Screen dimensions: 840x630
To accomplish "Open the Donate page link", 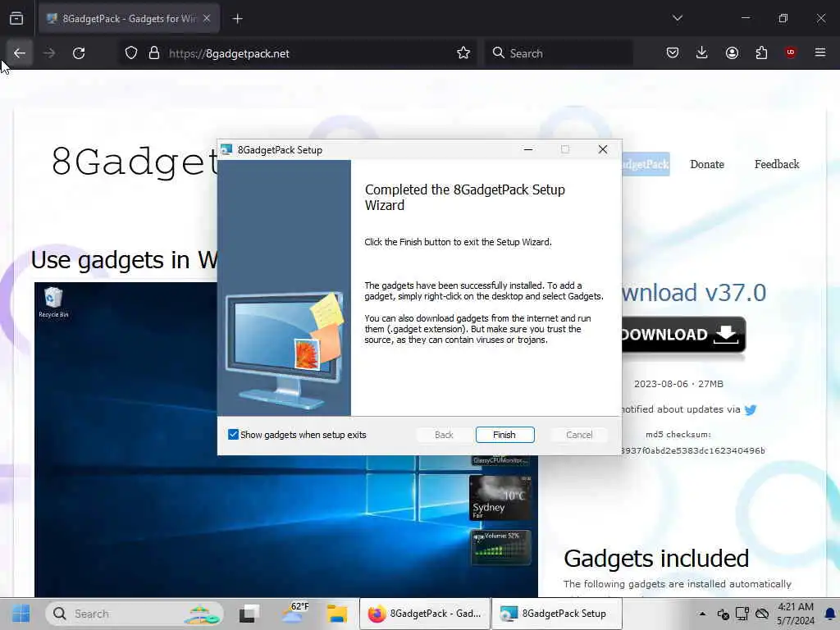I will coord(706,164).
